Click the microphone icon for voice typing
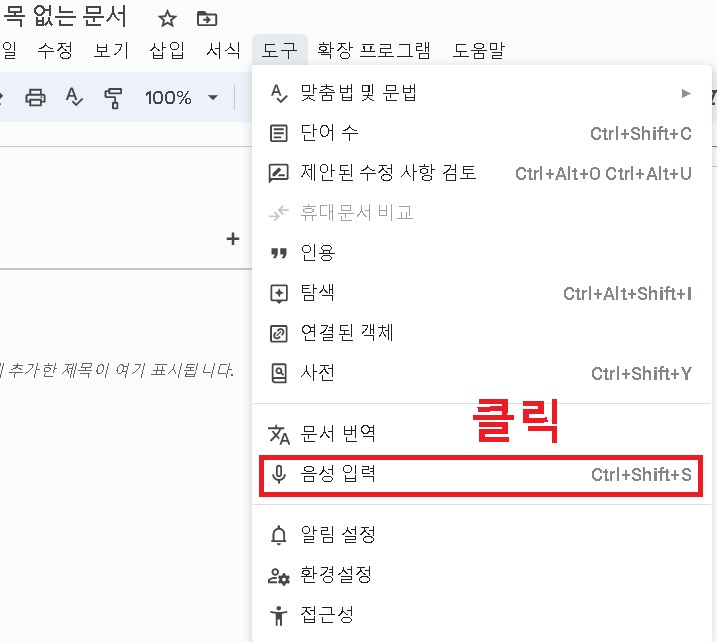The width and height of the screenshot is (720, 642). 279,474
